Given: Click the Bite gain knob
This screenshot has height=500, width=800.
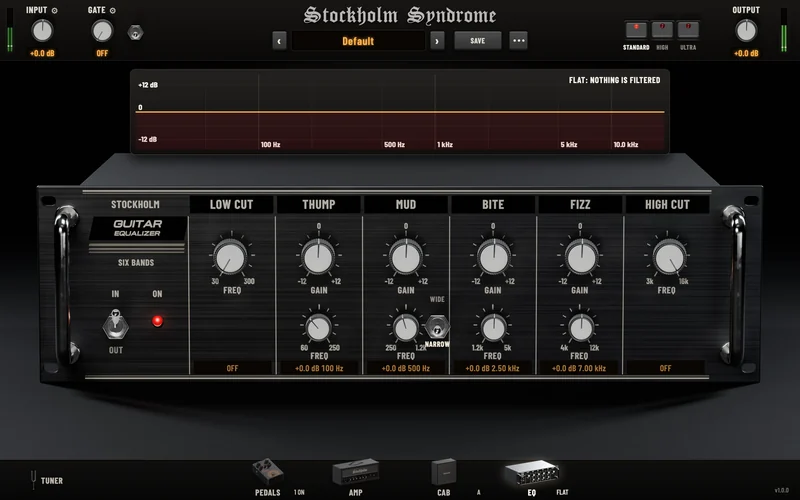Looking at the screenshot, I should [x=493, y=258].
